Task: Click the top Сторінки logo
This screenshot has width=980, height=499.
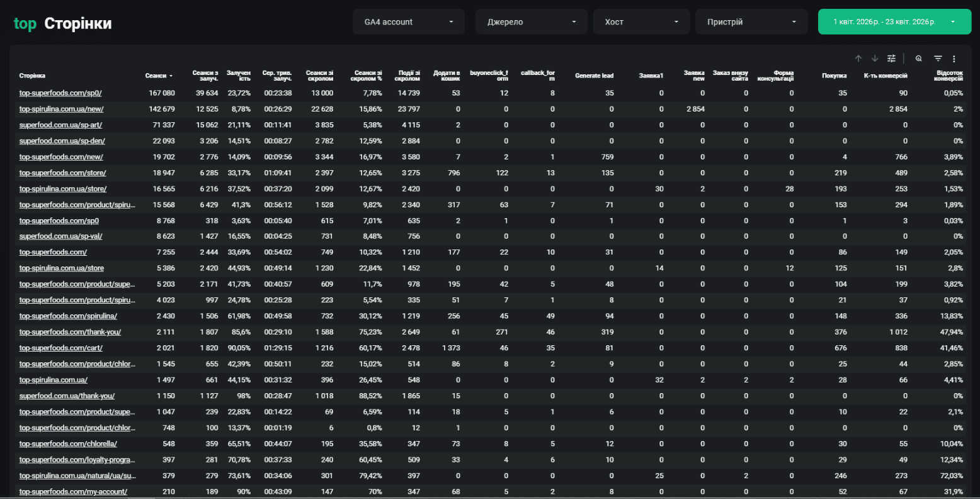Action: tap(62, 23)
